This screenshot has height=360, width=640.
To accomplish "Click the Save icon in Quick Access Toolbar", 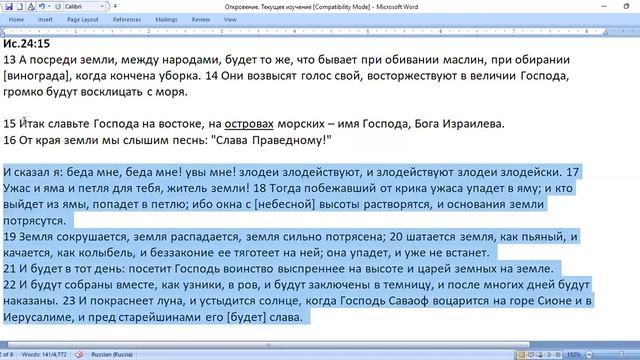I will click(x=9, y=7).
